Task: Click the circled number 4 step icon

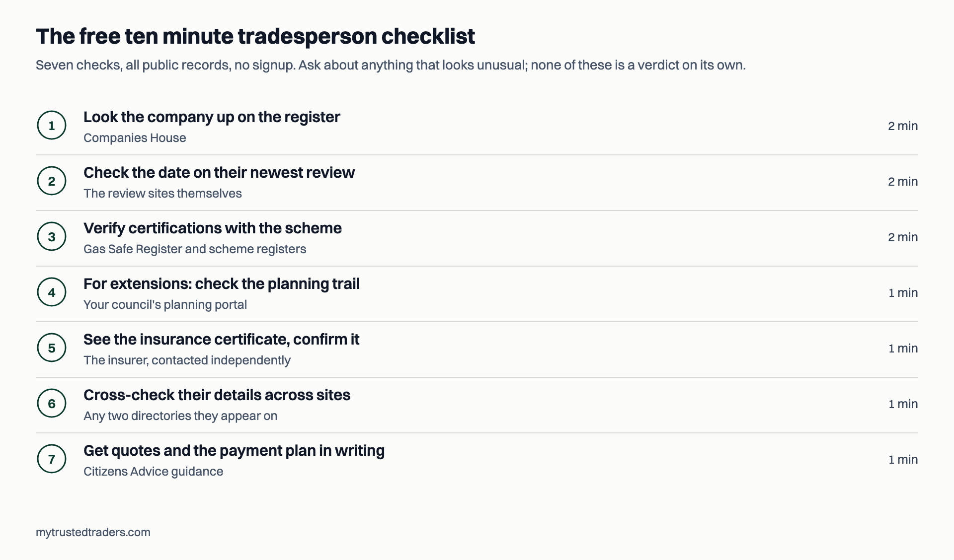Action: [x=52, y=292]
